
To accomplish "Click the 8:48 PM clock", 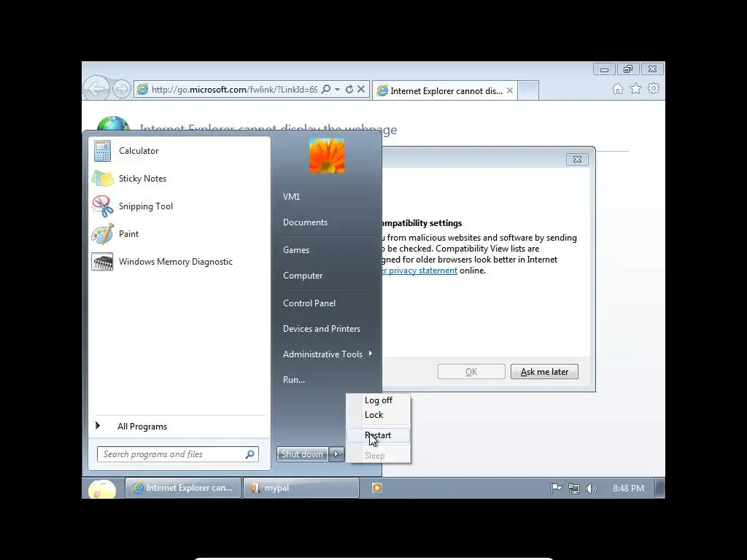I will coord(628,489).
